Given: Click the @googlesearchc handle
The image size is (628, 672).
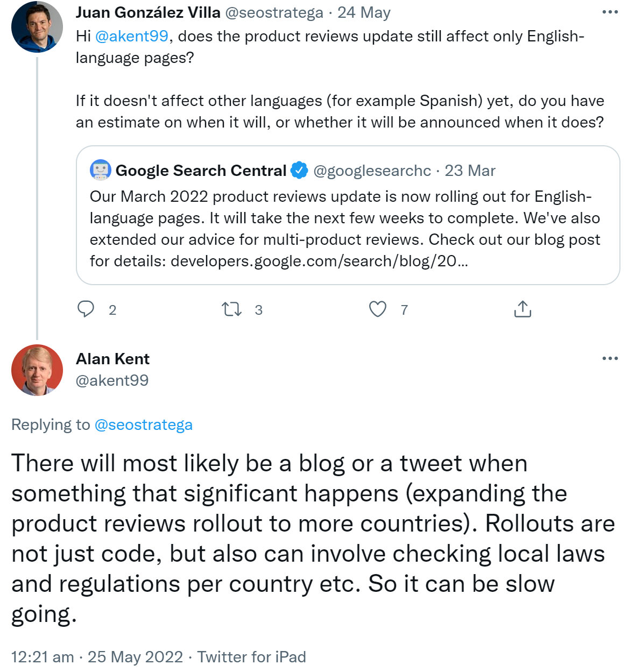Looking at the screenshot, I should click(372, 171).
